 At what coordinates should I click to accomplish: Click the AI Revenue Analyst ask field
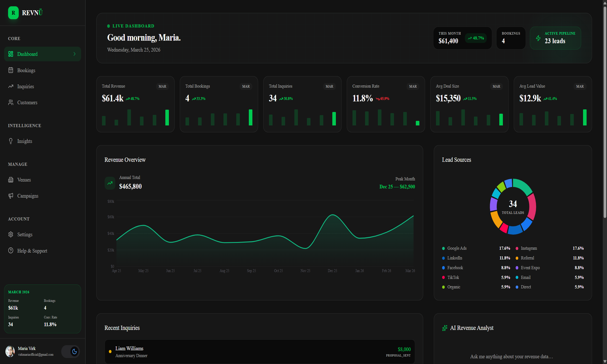tap(511, 356)
